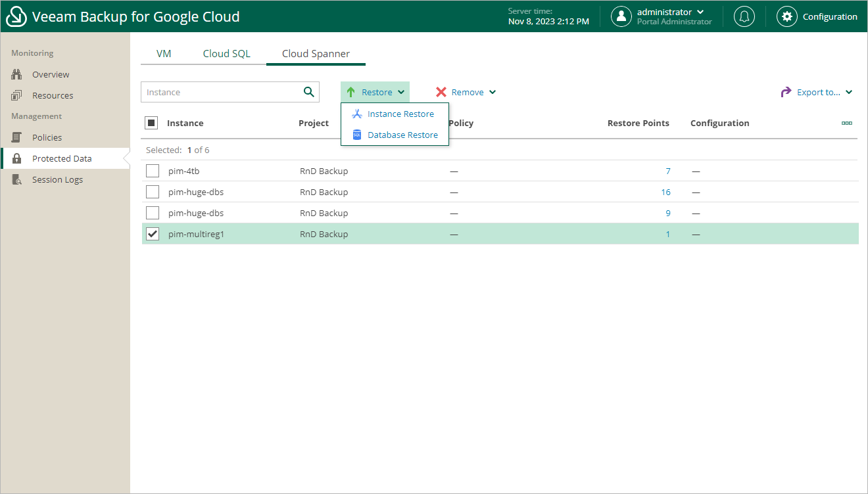Open the Policies page
Screen dimensions: 868x494
[47, 137]
